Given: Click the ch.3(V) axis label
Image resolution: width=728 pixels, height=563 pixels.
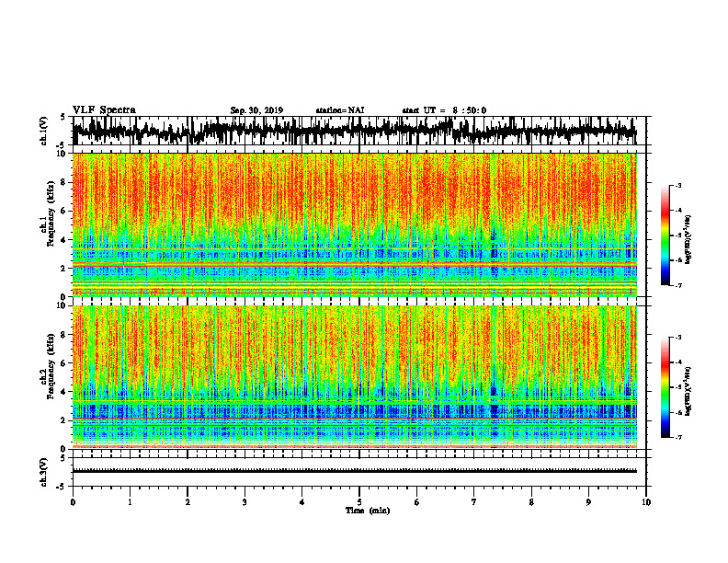Looking at the screenshot, I should click(44, 472).
